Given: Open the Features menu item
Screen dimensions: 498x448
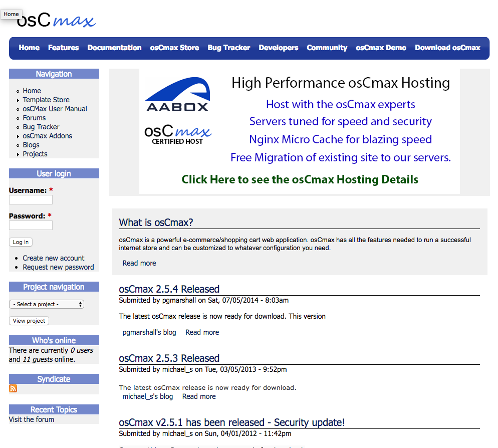Looking at the screenshot, I should (64, 48).
